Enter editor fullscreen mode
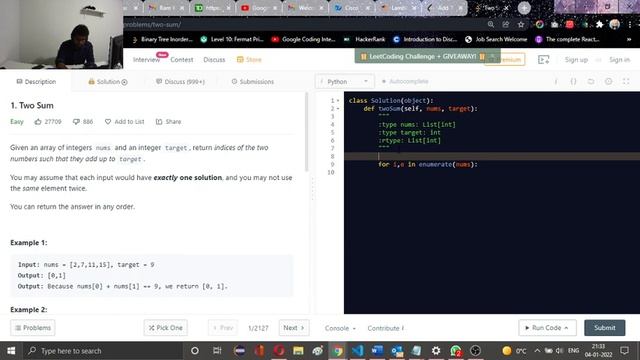 click(x=626, y=82)
